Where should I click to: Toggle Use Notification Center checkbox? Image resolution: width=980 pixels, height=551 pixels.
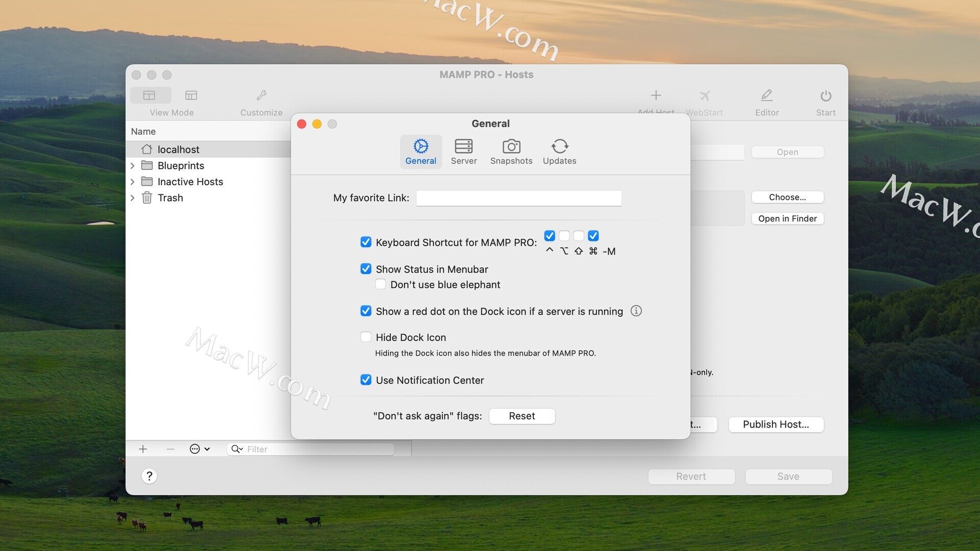click(x=366, y=380)
